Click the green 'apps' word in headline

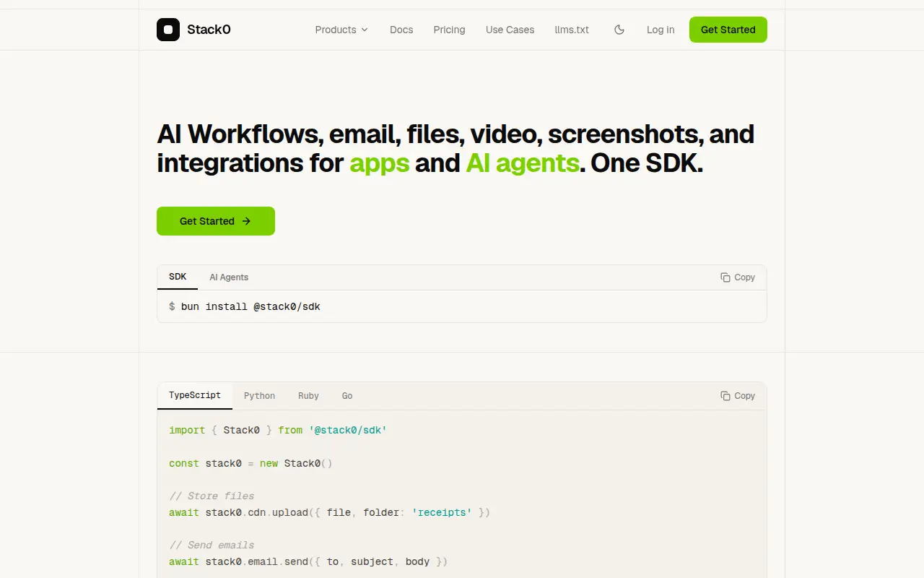pos(380,163)
